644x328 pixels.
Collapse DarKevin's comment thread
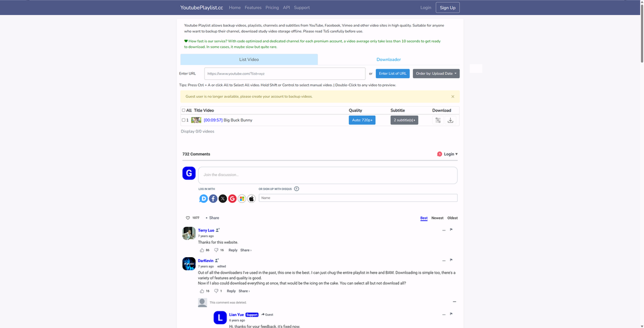[x=444, y=261]
